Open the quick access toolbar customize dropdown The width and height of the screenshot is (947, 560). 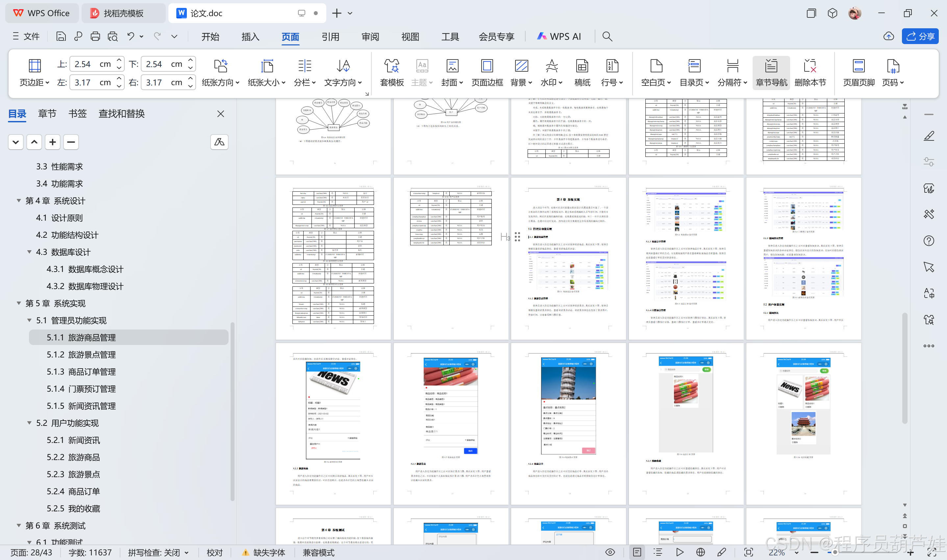pos(174,36)
